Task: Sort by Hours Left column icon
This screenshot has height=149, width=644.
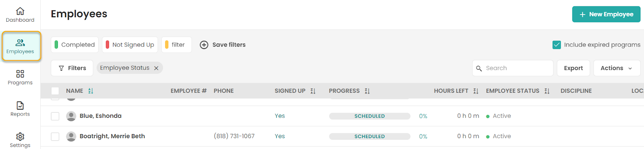Action: [x=476, y=91]
